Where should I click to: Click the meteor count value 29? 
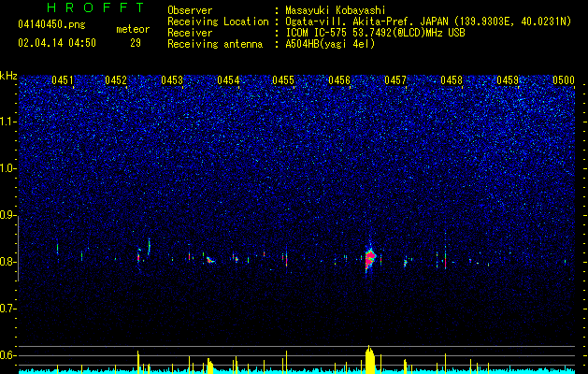[136, 43]
